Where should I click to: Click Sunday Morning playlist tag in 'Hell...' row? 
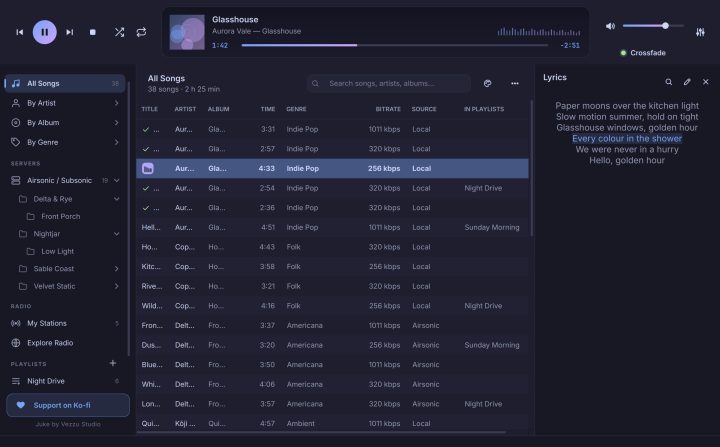coord(492,227)
